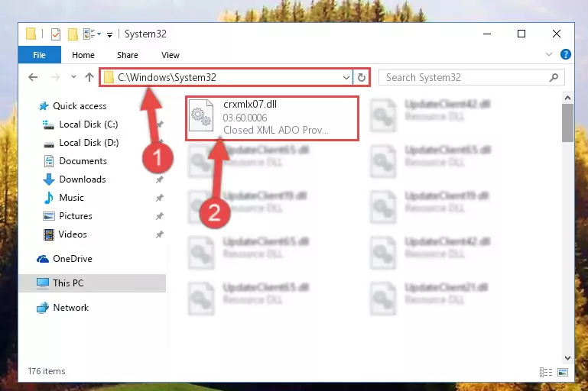
Task: Minimize the System32 window
Action: coord(487,34)
